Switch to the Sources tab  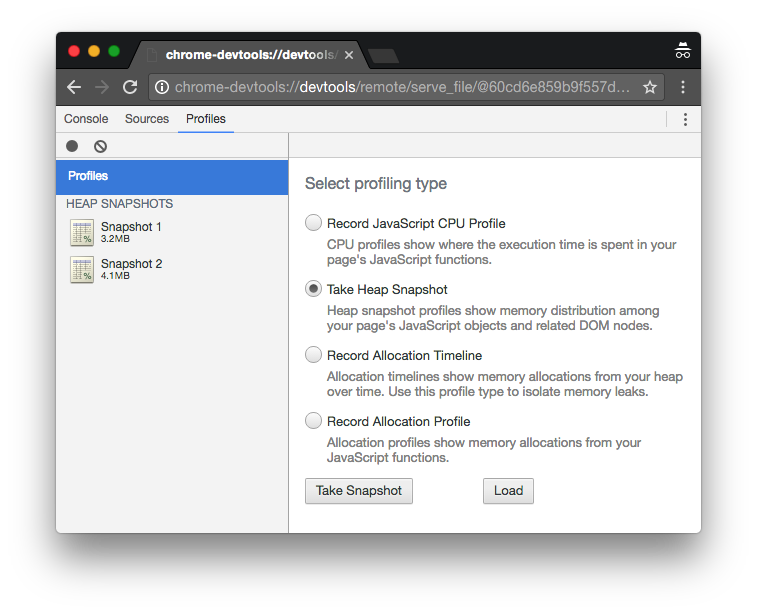click(x=147, y=119)
